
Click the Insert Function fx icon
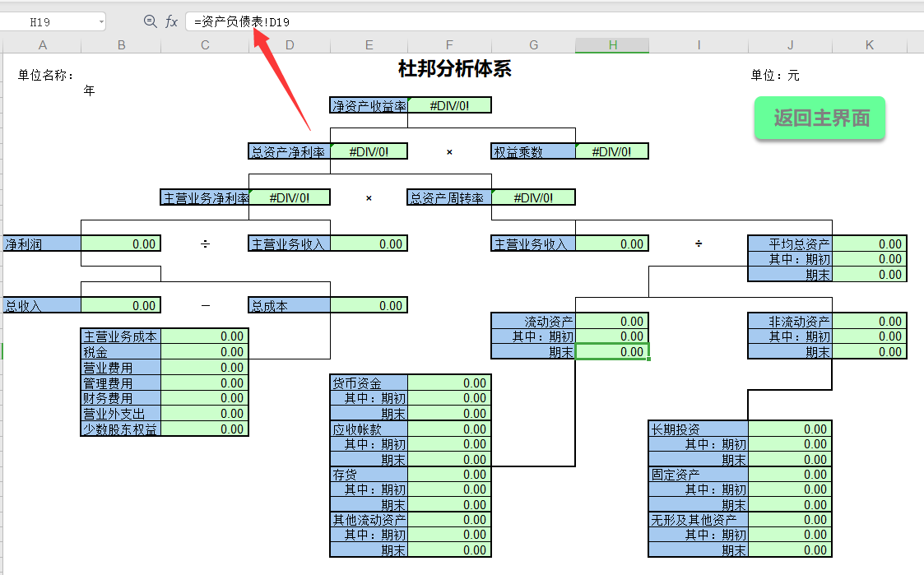(171, 21)
